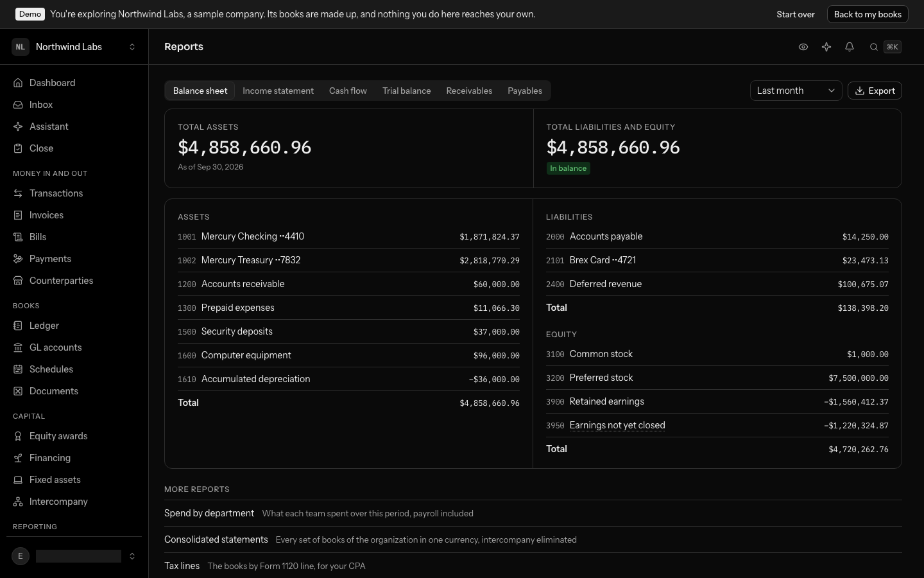
Task: Click the Export button
Action: (875, 91)
